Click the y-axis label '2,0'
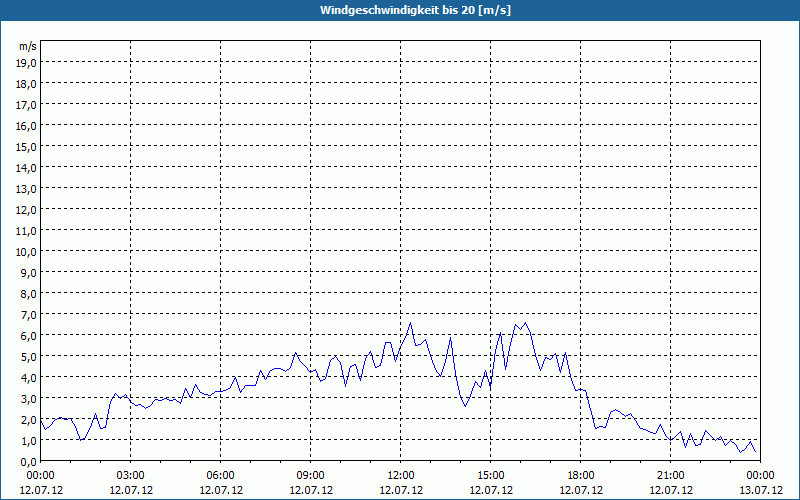Image resolution: width=800 pixels, height=500 pixels. click(29, 419)
